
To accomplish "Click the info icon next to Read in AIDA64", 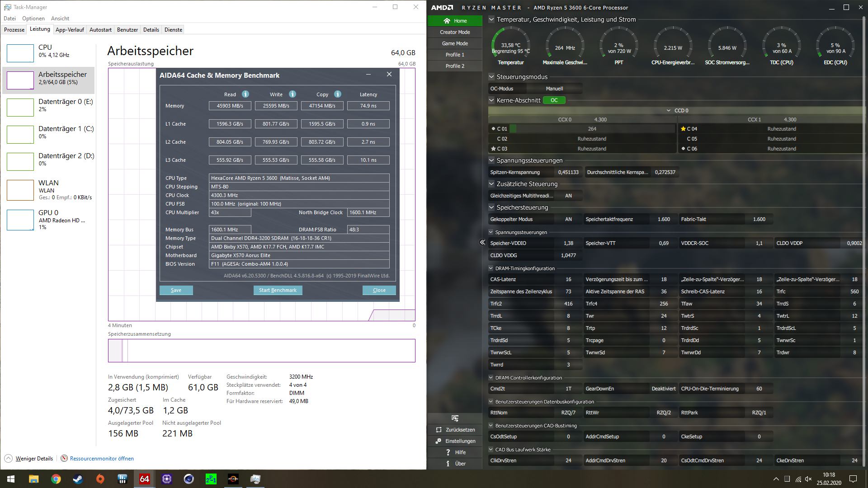I will 245,94.
